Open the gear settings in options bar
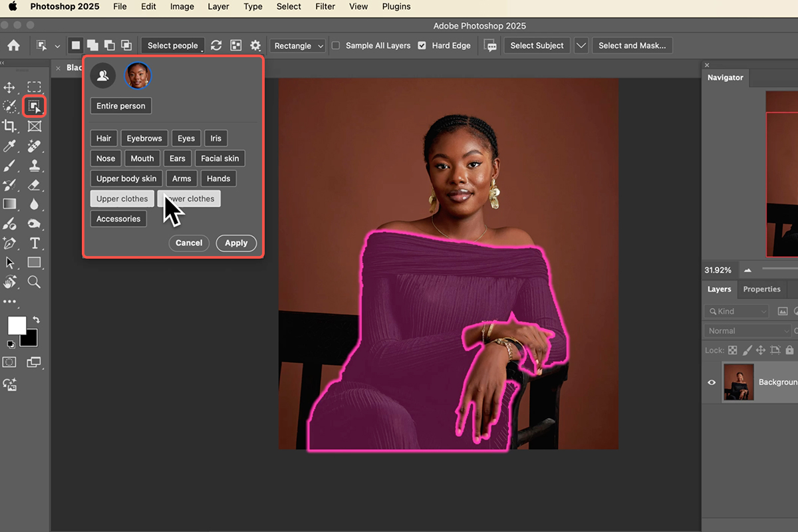Viewport: 798px width, 532px height. tap(255, 46)
